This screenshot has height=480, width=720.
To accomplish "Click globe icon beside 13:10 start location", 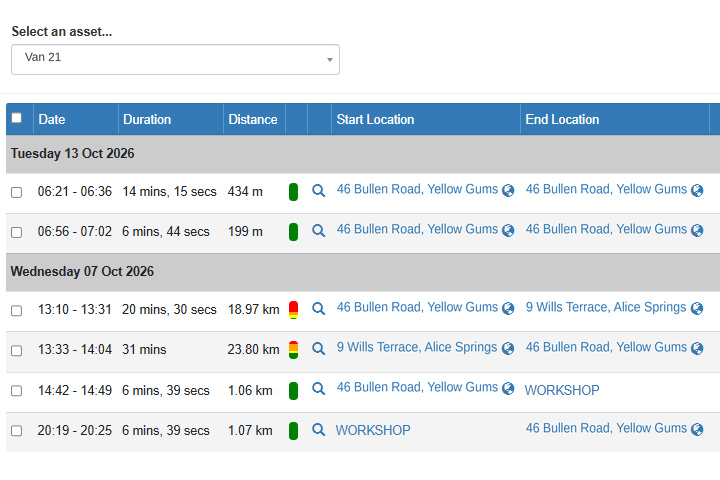I will (508, 308).
